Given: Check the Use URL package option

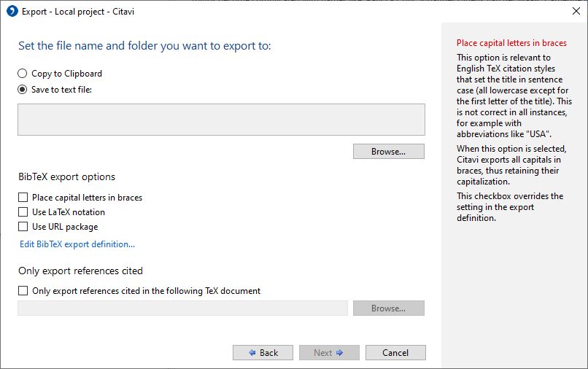Looking at the screenshot, I should point(23,227).
